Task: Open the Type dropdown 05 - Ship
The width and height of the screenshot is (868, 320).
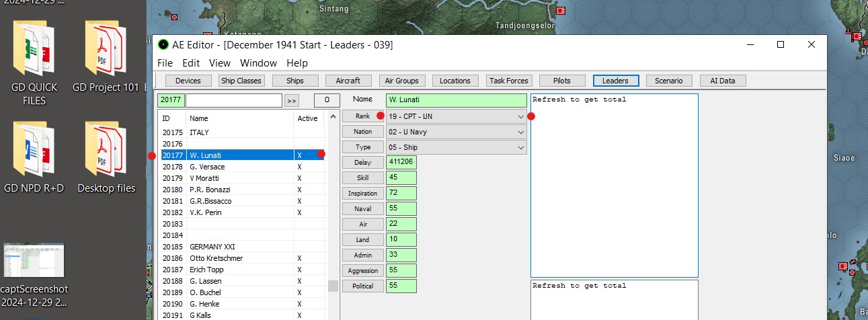Action: (x=457, y=147)
